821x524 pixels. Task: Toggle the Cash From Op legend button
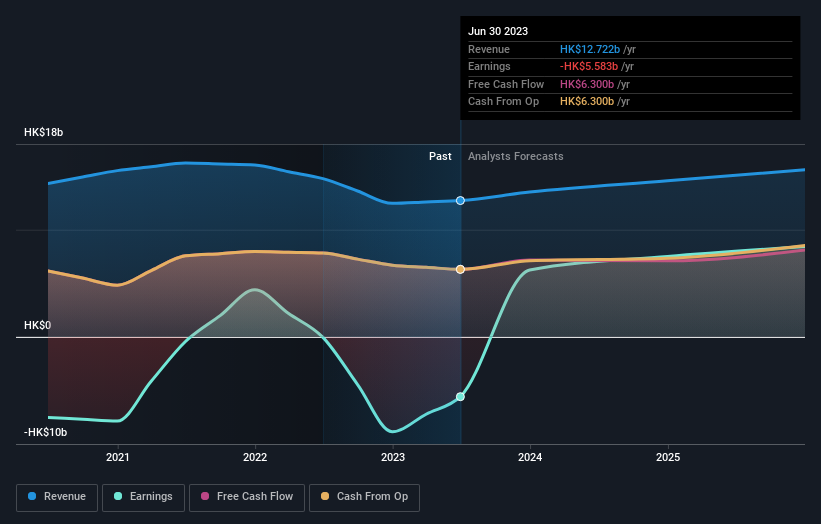pos(364,497)
